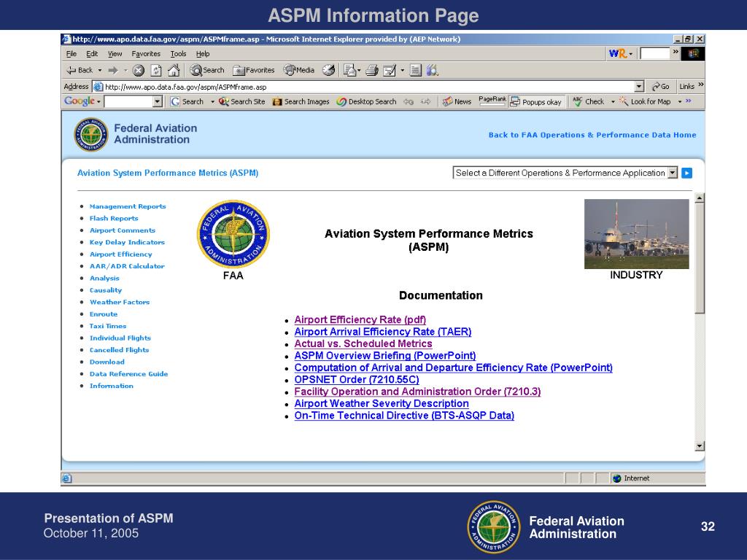This screenshot has height=560, width=747.
Task: Open the Mail button dropdown arrow
Action: [x=359, y=71]
